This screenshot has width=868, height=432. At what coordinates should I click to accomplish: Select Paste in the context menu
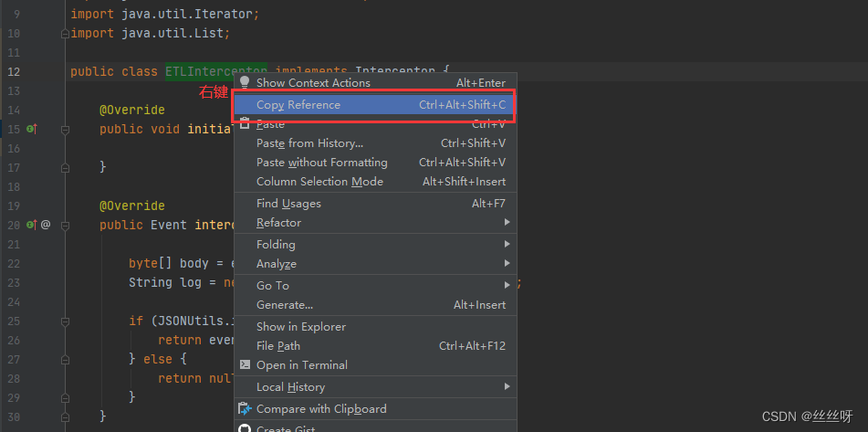tap(375, 124)
